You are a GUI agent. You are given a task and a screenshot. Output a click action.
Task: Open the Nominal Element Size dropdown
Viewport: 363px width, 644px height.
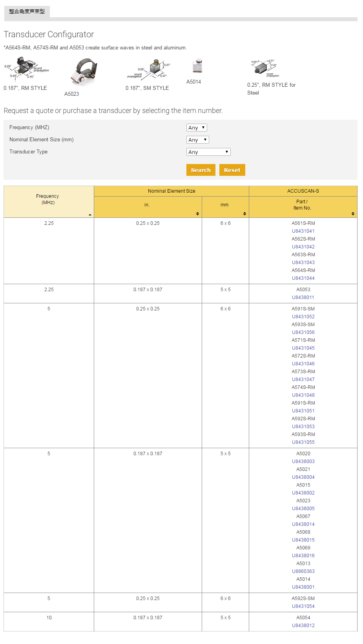tap(197, 140)
